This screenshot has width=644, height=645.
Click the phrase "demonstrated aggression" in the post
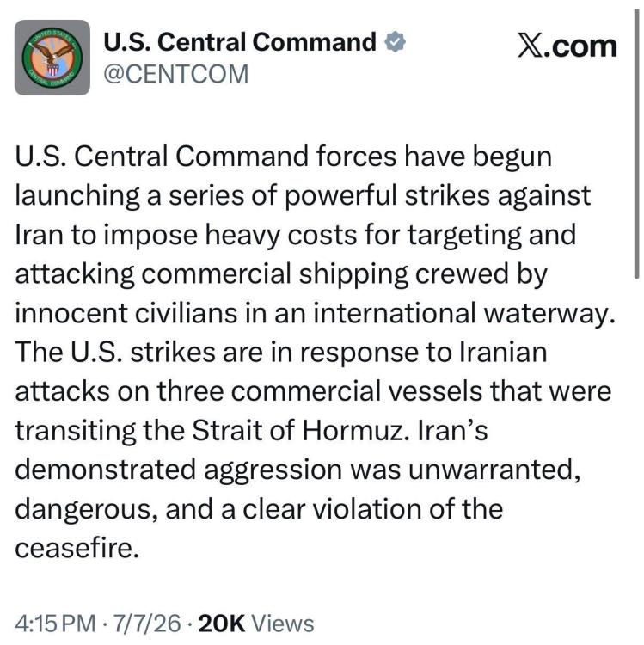click(179, 470)
